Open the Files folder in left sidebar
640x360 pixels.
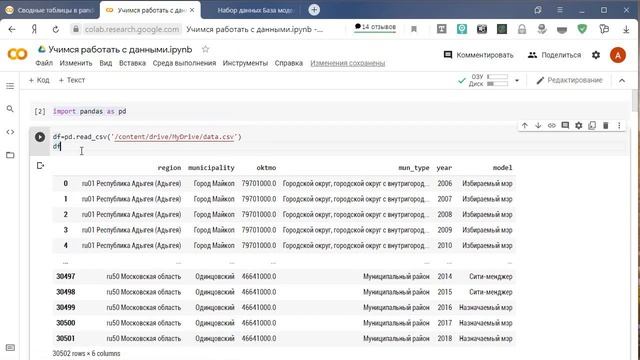tap(10, 155)
